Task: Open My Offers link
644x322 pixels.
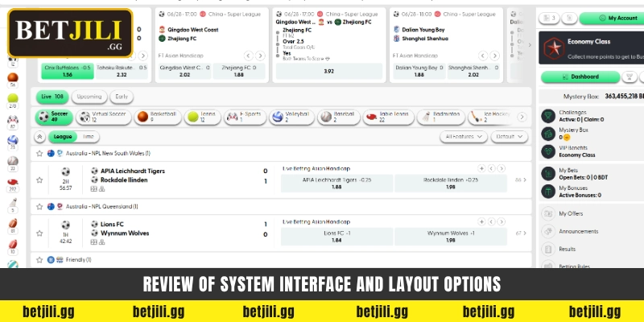Action: pos(571,213)
